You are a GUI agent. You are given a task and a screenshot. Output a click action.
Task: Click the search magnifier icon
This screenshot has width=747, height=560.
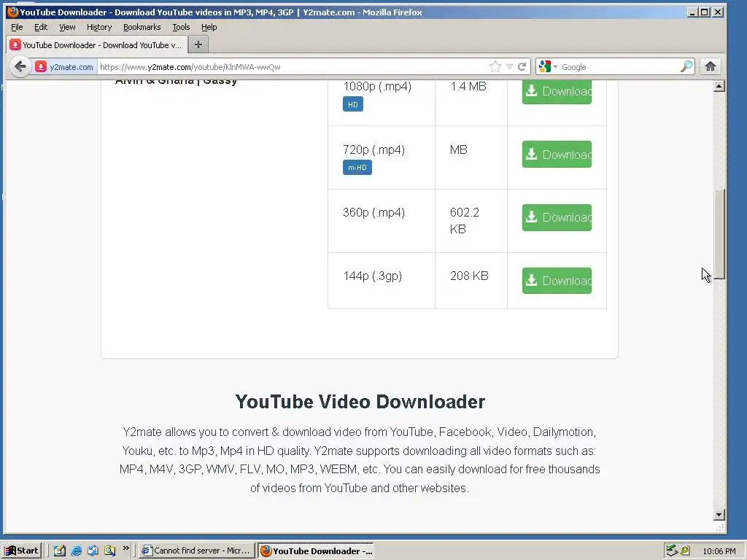click(x=686, y=66)
